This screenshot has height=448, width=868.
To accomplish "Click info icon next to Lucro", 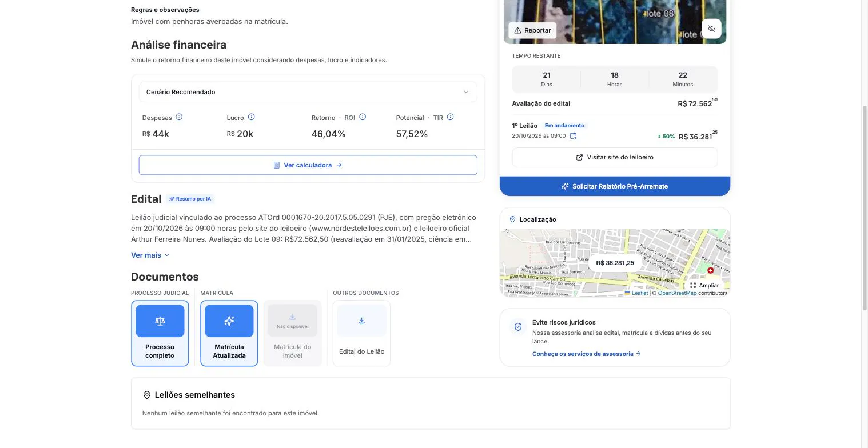I will coord(251,117).
